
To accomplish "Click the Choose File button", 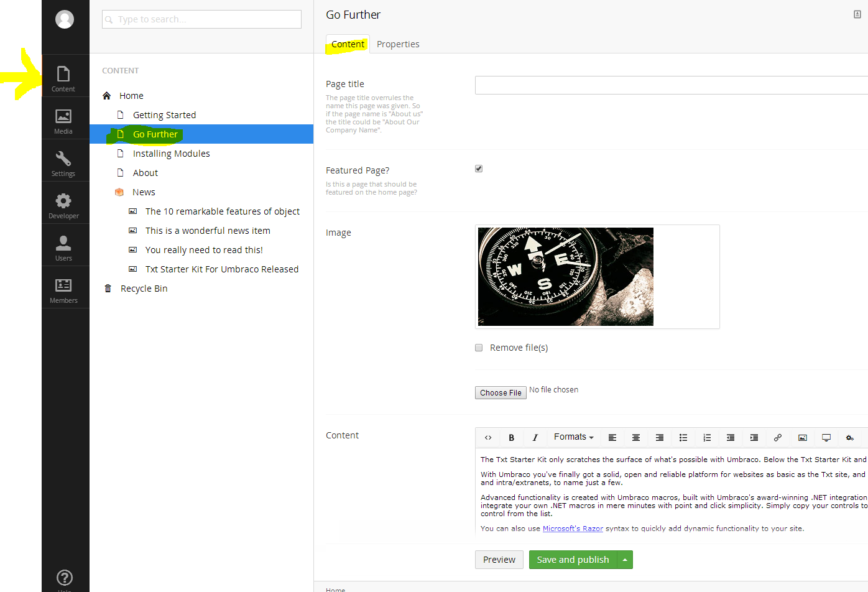I will 501,393.
